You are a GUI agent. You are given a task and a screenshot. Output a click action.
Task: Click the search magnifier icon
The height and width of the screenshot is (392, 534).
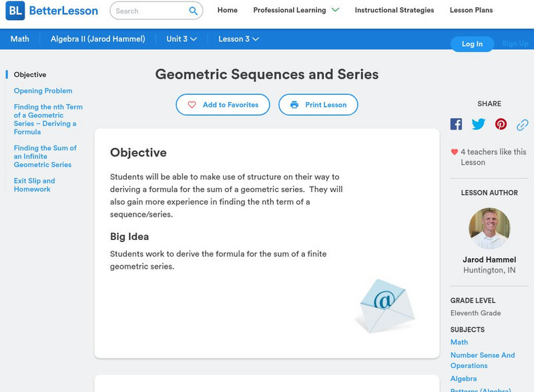coord(194,11)
